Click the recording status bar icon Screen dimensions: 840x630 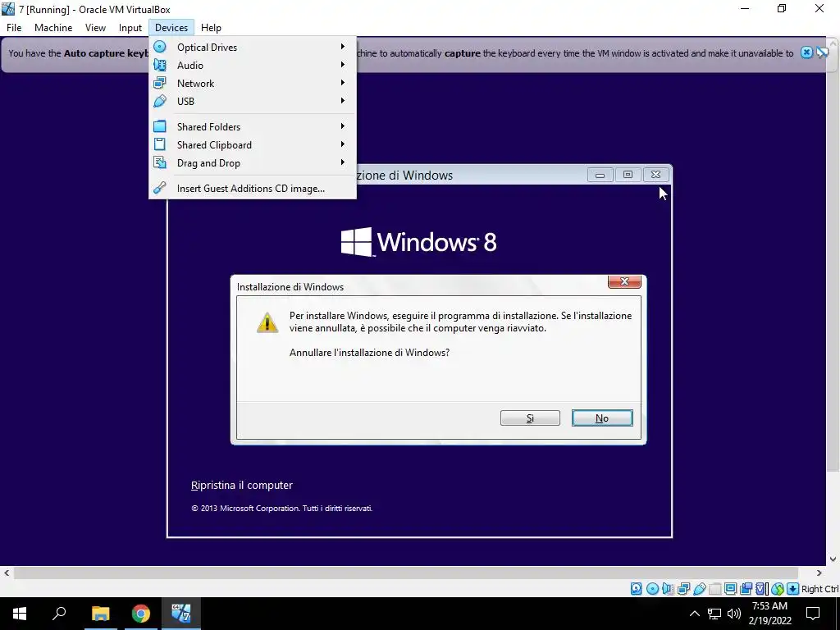(746, 589)
